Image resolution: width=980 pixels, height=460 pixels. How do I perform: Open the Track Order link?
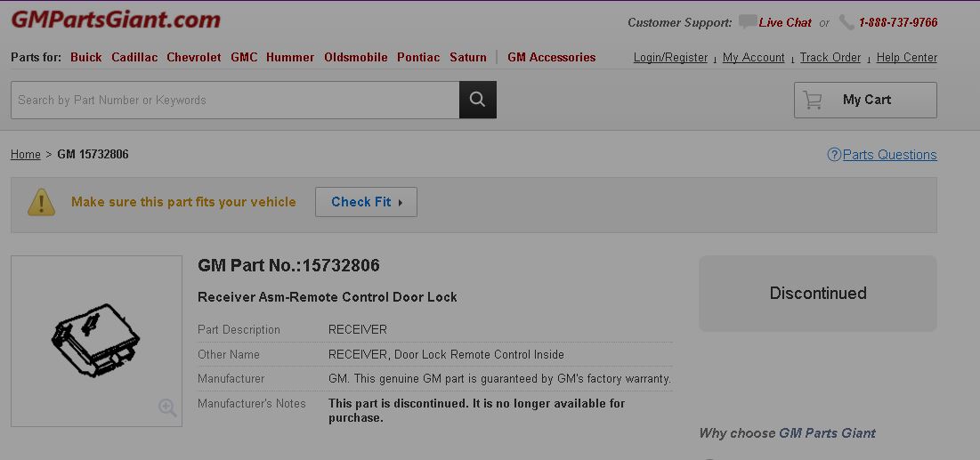click(x=830, y=58)
